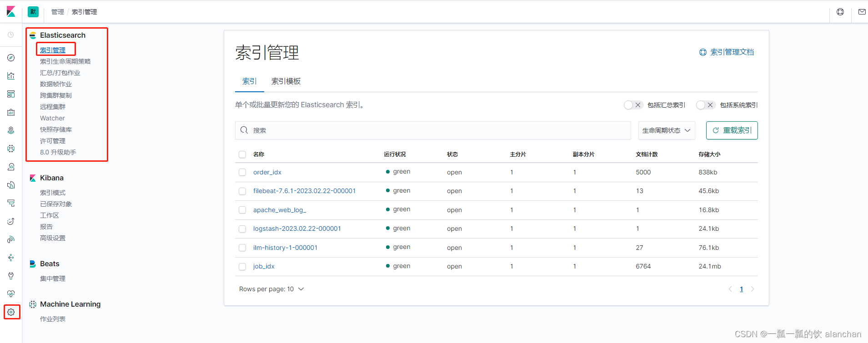
Task: Open Visualize via the bar chart icon
Action: point(11,76)
